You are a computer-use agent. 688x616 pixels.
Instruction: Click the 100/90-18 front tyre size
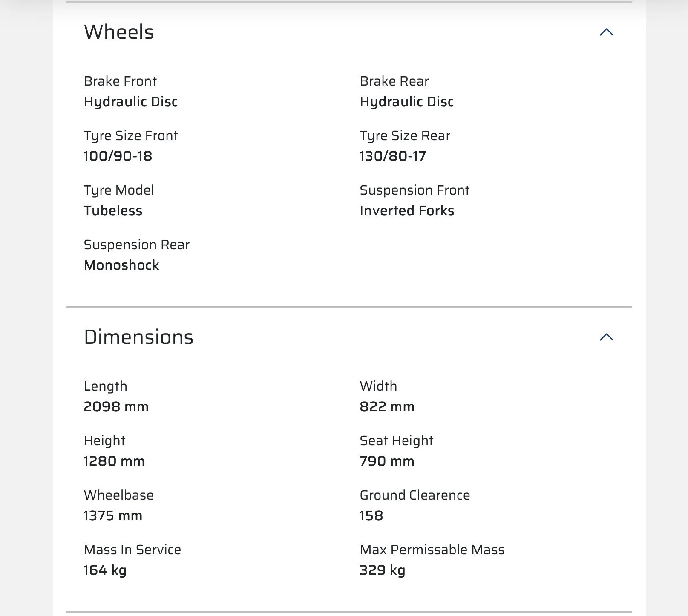(x=118, y=156)
